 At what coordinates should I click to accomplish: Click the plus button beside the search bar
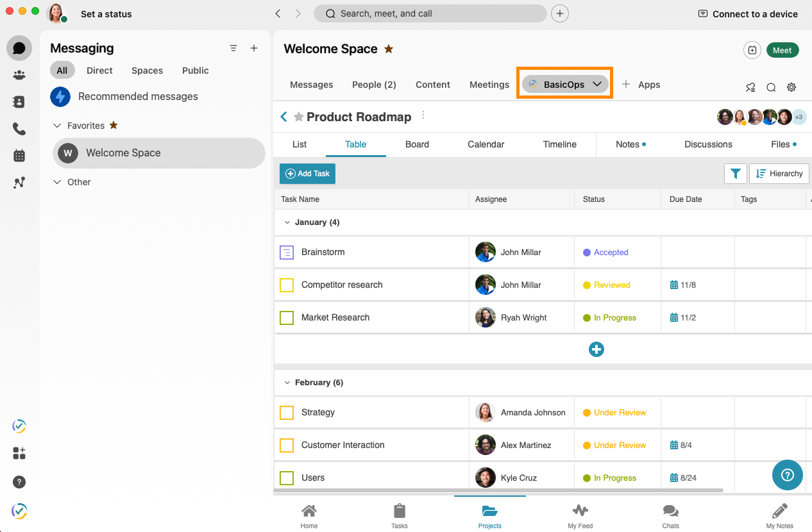(x=560, y=13)
